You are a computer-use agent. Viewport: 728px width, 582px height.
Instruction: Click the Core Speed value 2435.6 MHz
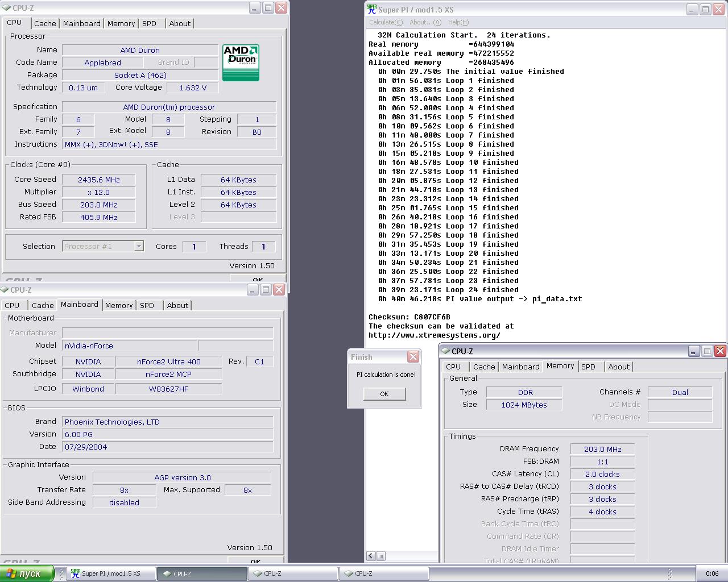point(99,180)
